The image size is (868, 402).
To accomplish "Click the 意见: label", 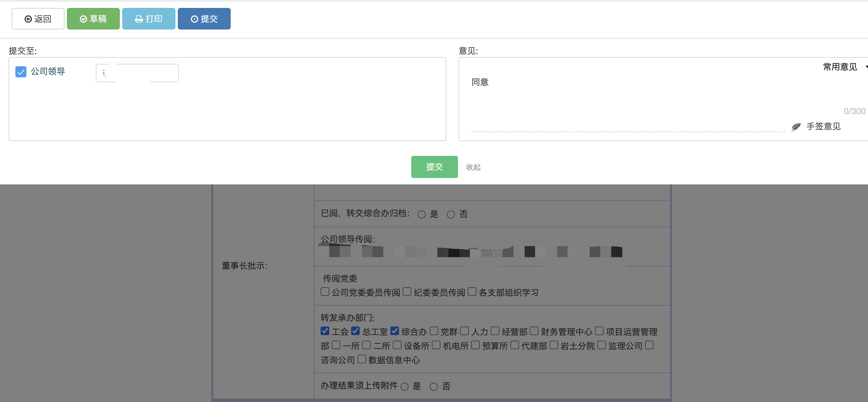I will click(468, 51).
